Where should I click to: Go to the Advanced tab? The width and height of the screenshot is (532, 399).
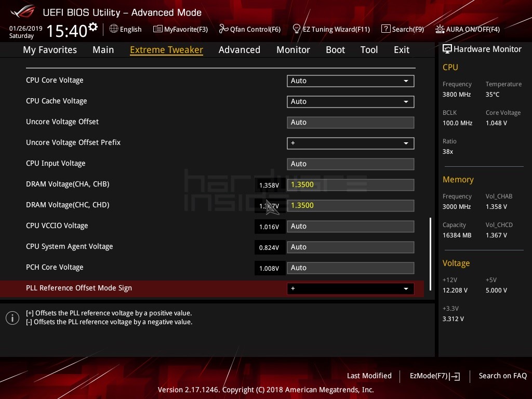click(x=239, y=50)
